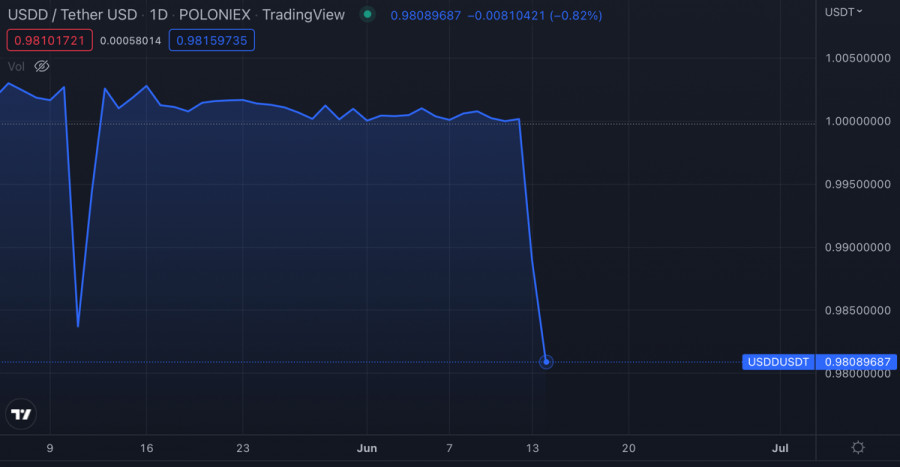Click the blue buy price 0.98159735

click(212, 40)
